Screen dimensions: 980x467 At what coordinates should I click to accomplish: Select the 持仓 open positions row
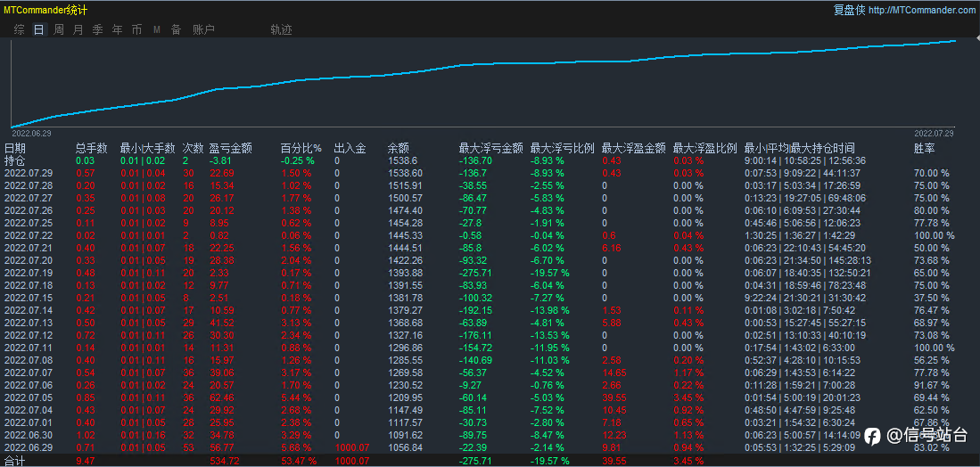pos(490,160)
